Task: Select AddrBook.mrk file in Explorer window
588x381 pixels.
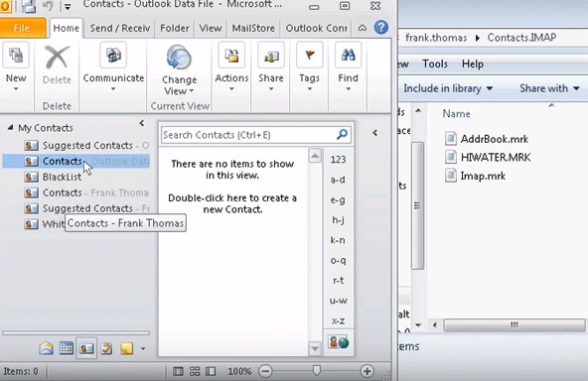Action: click(487, 139)
